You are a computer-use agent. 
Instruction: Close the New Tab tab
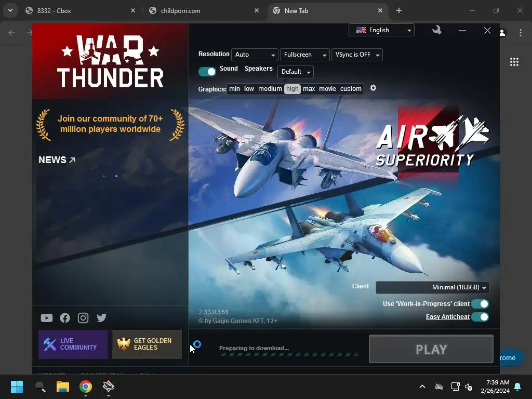(x=380, y=11)
